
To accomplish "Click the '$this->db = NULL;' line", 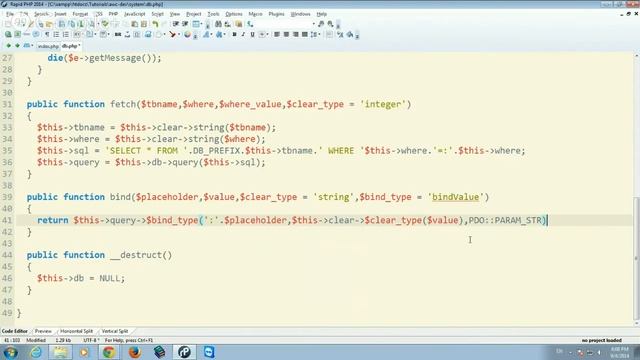I will (x=81, y=278).
